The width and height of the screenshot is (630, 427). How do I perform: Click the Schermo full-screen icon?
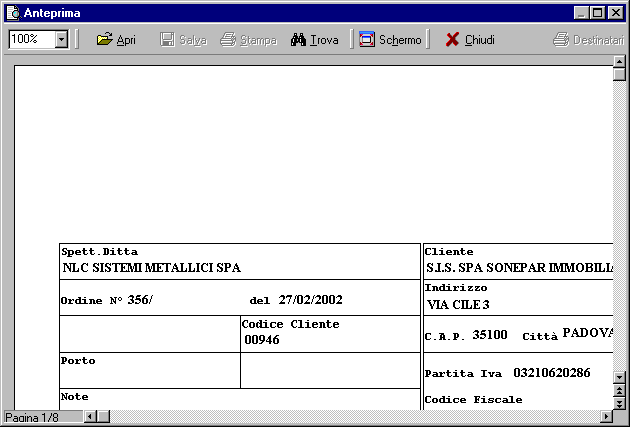pos(366,39)
